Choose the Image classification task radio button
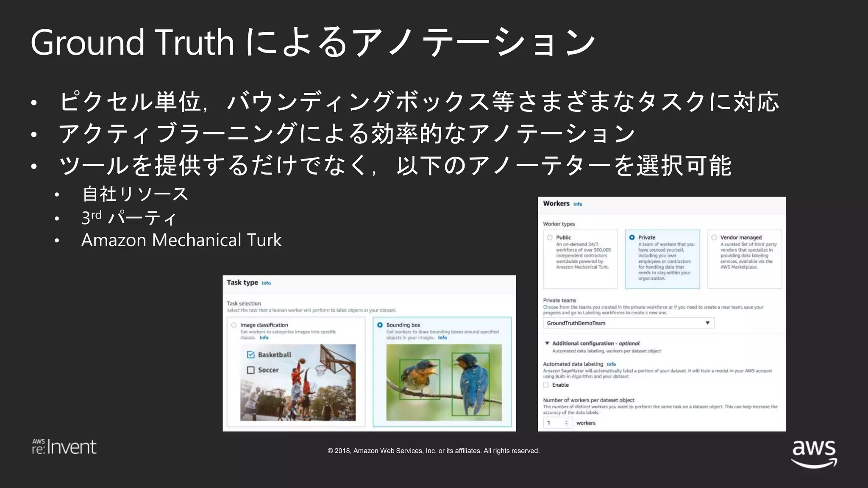The image size is (868, 488). click(234, 325)
